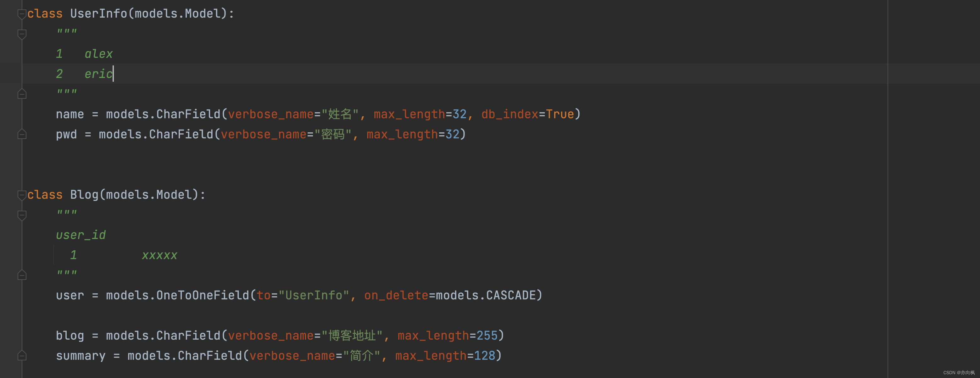Click the user_id docstring comment text
The width and height of the screenshot is (980, 378).
(x=81, y=236)
